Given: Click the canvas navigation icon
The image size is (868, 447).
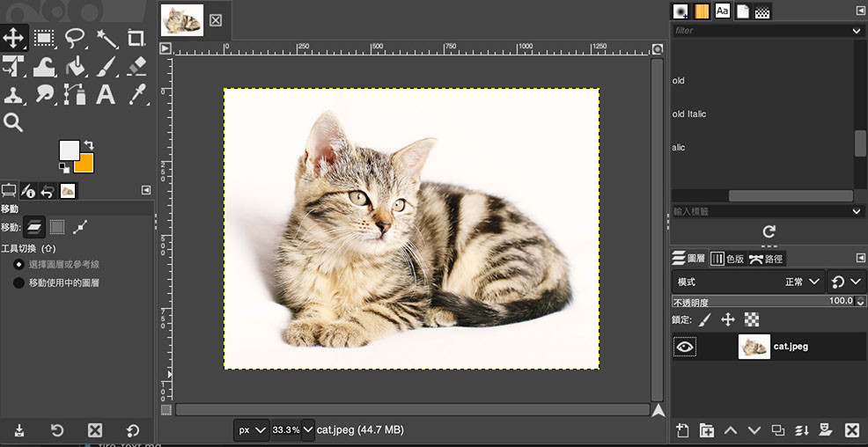Looking at the screenshot, I should tap(658, 410).
